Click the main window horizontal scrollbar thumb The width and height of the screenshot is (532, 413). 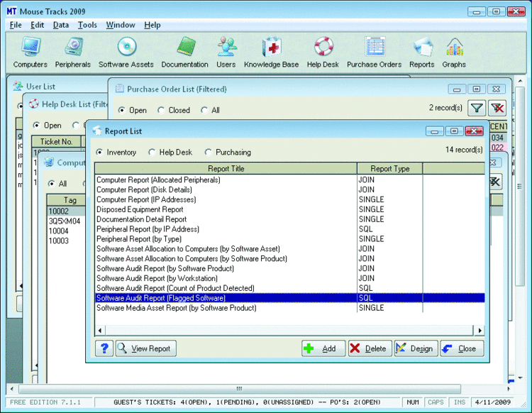(x=240, y=389)
